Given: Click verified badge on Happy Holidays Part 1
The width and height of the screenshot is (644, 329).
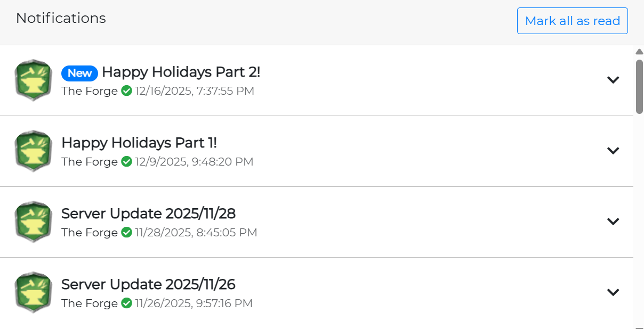Looking at the screenshot, I should pos(126,162).
